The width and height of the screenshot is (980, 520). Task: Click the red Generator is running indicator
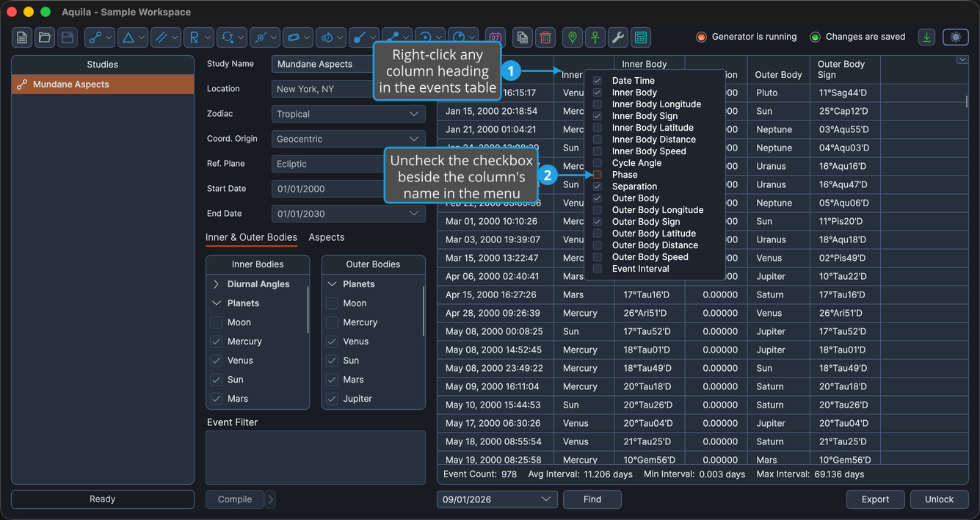tap(701, 37)
